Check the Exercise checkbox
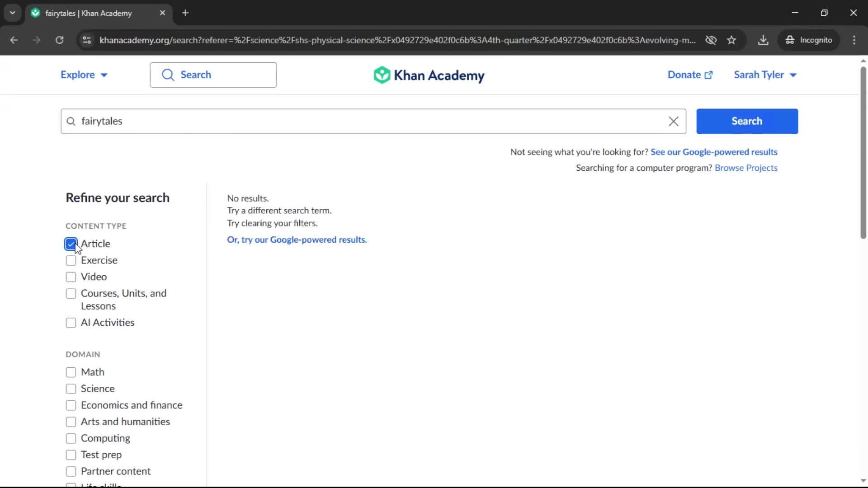 71,261
